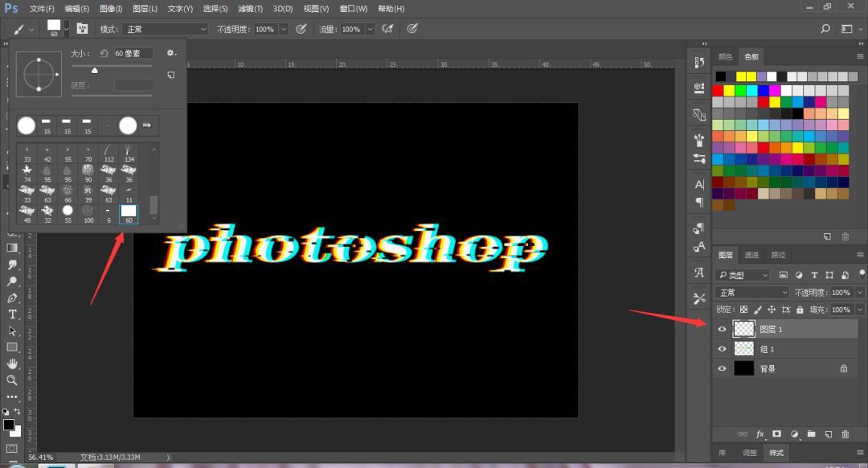Select the Horizontal Type tool

pos(12,314)
